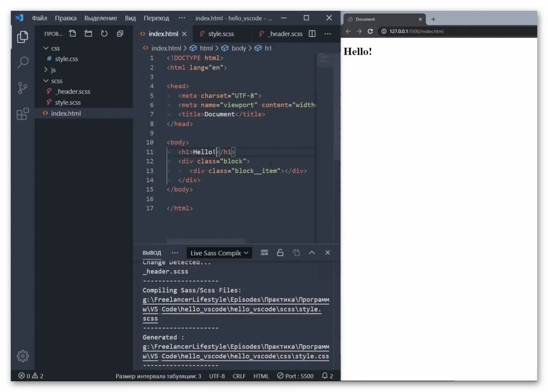Open the Manage gear menu
The height and width of the screenshot is (392, 548).
click(23, 356)
